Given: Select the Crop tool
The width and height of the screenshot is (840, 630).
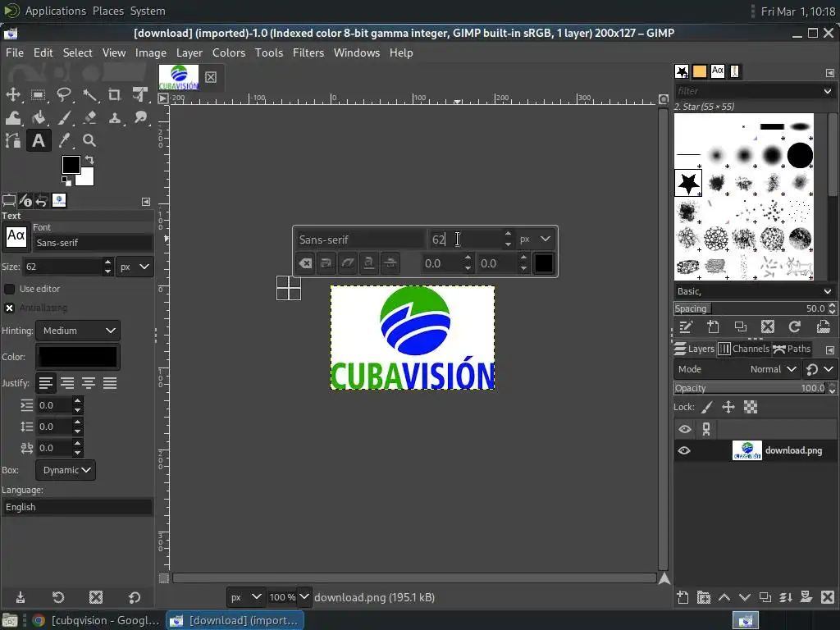Looking at the screenshot, I should point(115,95).
